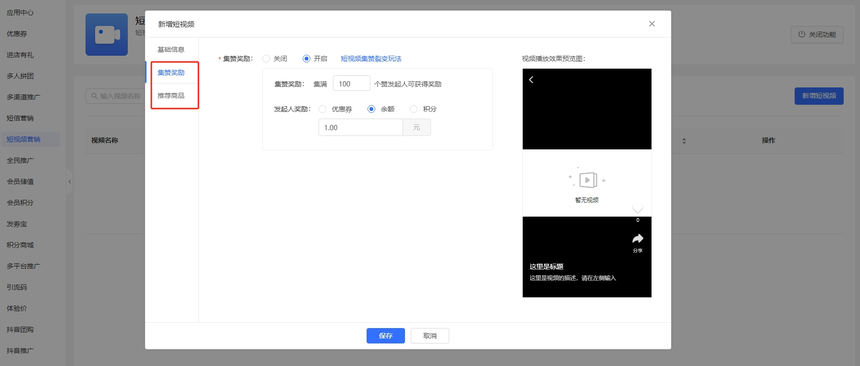Open 发券宝 in the sidebar
This screenshot has height=366, width=860.
tap(17, 224)
